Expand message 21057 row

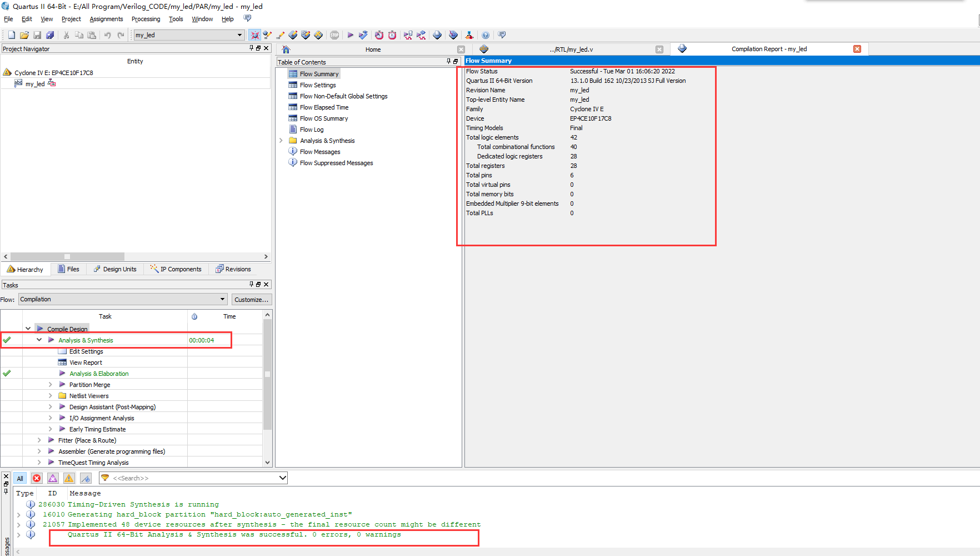[x=18, y=524]
